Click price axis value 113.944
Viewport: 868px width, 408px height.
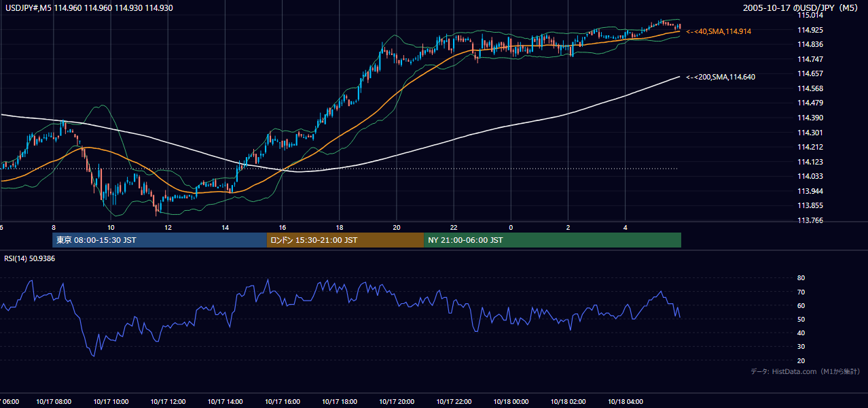(x=810, y=191)
